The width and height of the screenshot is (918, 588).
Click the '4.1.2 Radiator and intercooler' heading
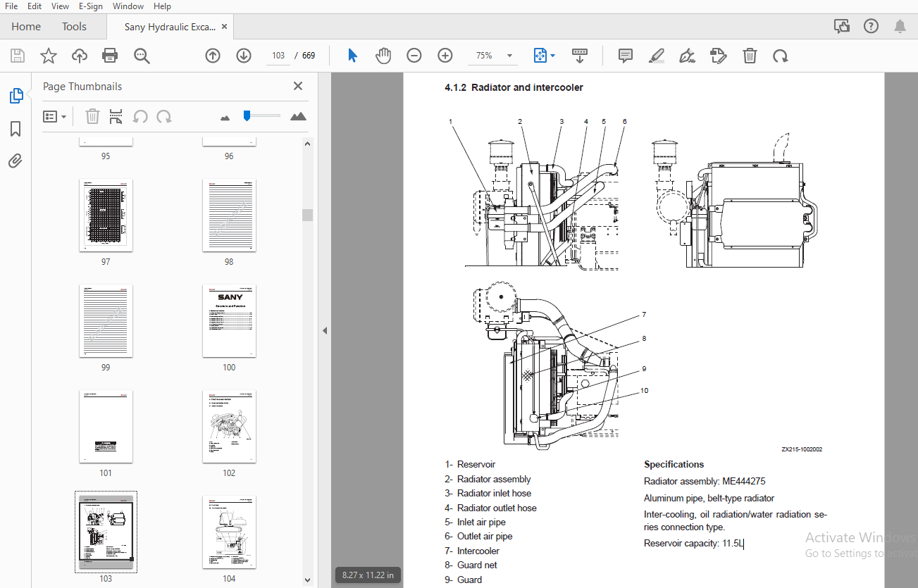[514, 87]
